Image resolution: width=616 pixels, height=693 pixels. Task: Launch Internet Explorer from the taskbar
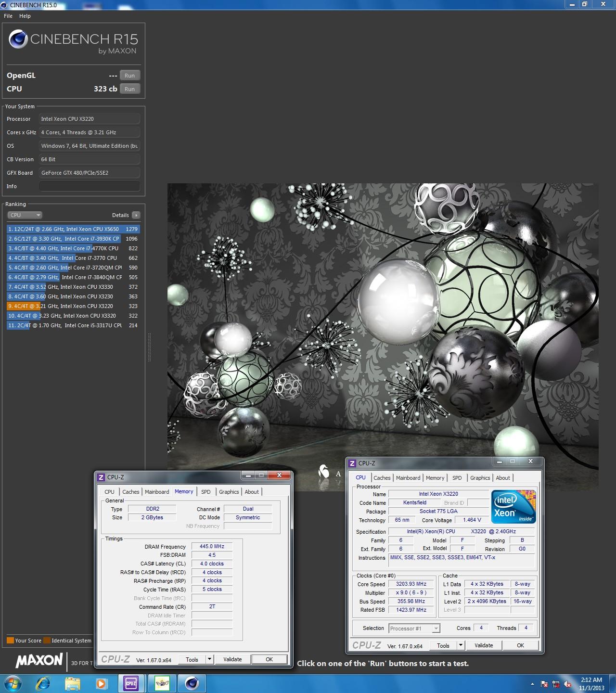[x=43, y=683]
